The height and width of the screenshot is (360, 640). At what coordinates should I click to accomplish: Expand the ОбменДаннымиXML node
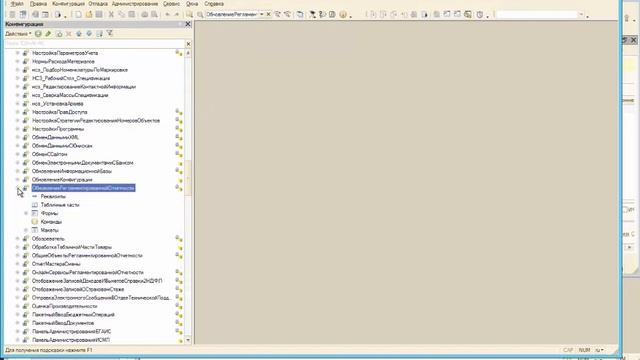[18, 137]
